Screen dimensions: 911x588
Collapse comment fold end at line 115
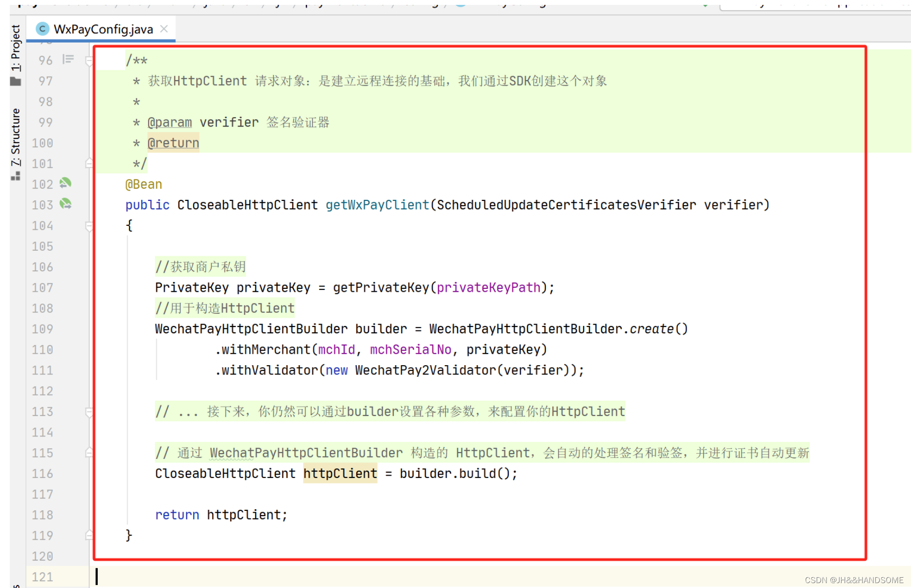89,453
